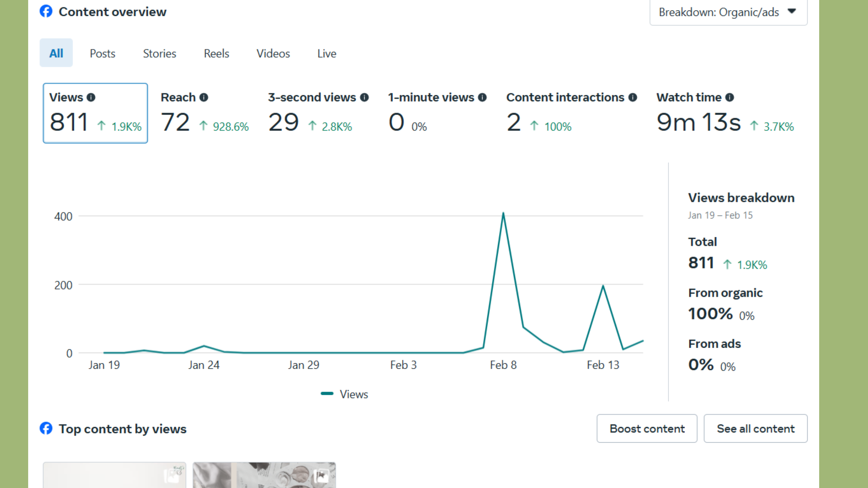Click the Content interactions info icon
This screenshot has width=868, height=488.
pos(632,98)
